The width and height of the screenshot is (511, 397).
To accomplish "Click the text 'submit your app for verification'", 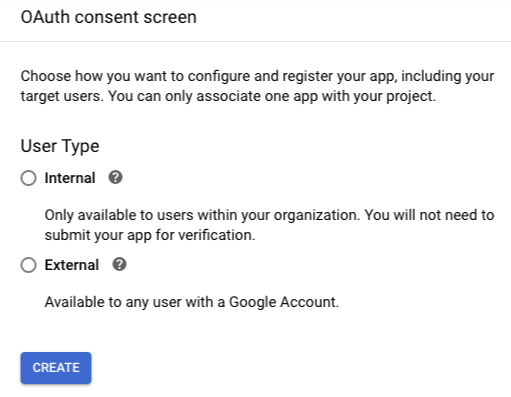I will [x=148, y=235].
